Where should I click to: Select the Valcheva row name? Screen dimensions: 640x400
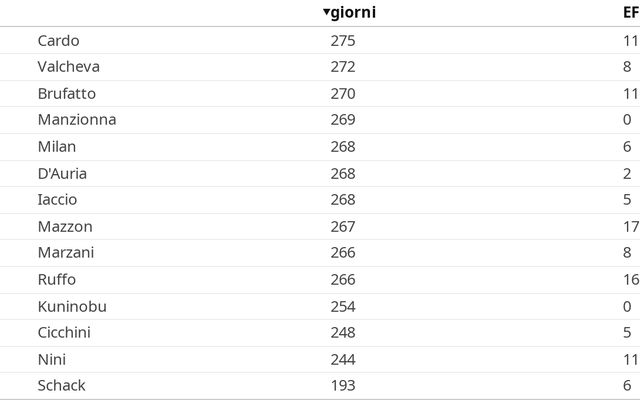(69, 67)
